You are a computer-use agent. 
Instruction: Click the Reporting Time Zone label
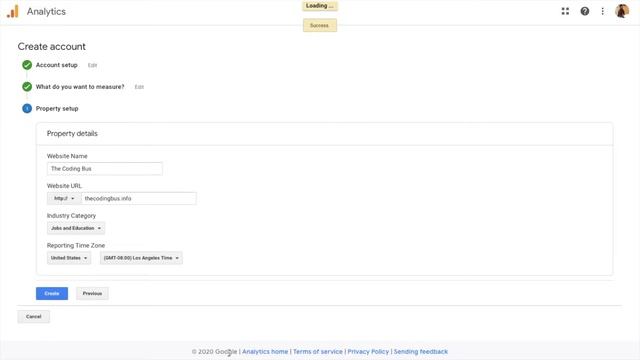pos(76,245)
